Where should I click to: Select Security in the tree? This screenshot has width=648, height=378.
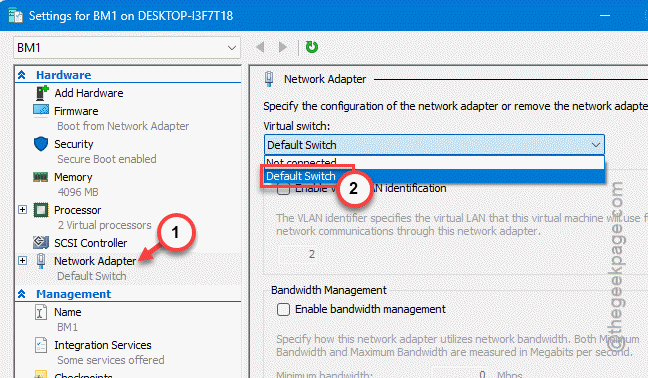74,144
